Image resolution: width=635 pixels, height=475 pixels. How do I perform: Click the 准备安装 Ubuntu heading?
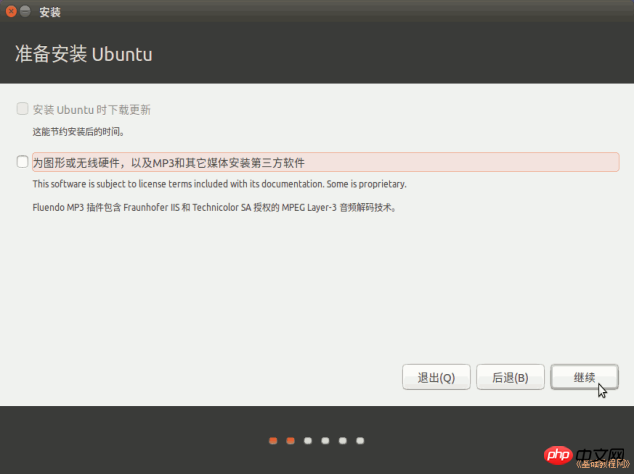[x=84, y=54]
